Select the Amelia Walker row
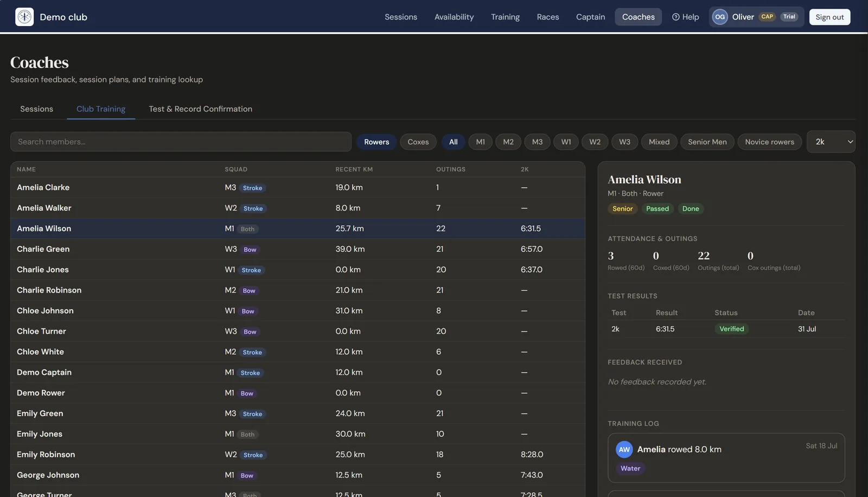Viewport: 868px width, 497px height. 298,208
